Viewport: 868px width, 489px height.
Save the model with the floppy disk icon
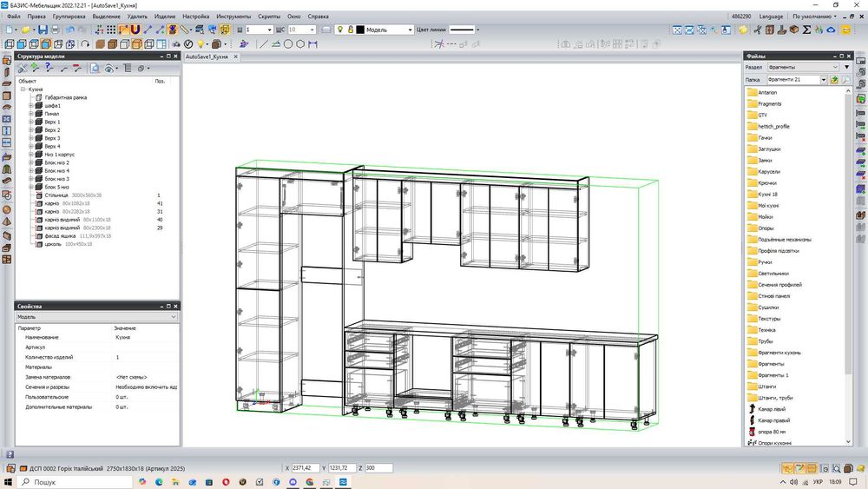click(x=43, y=30)
